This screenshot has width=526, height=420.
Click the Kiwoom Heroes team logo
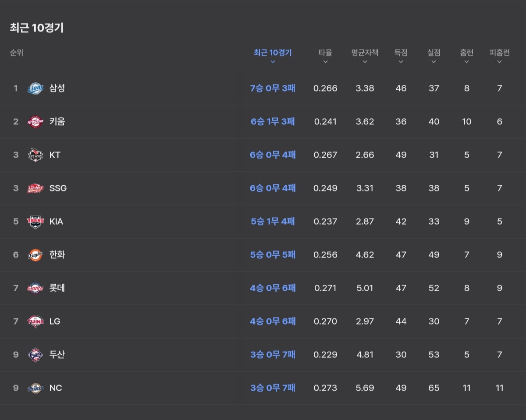pyautogui.click(x=36, y=122)
